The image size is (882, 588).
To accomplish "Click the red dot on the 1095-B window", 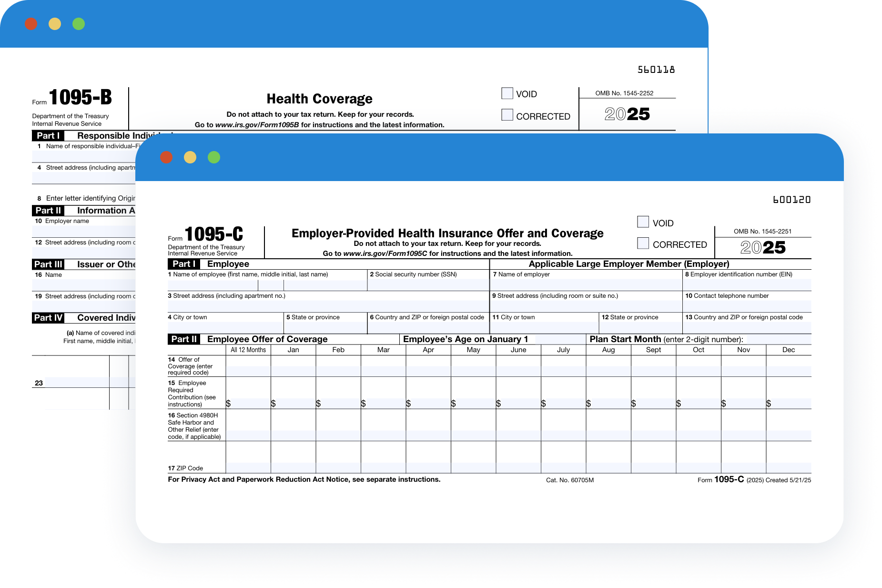I will pyautogui.click(x=31, y=24).
